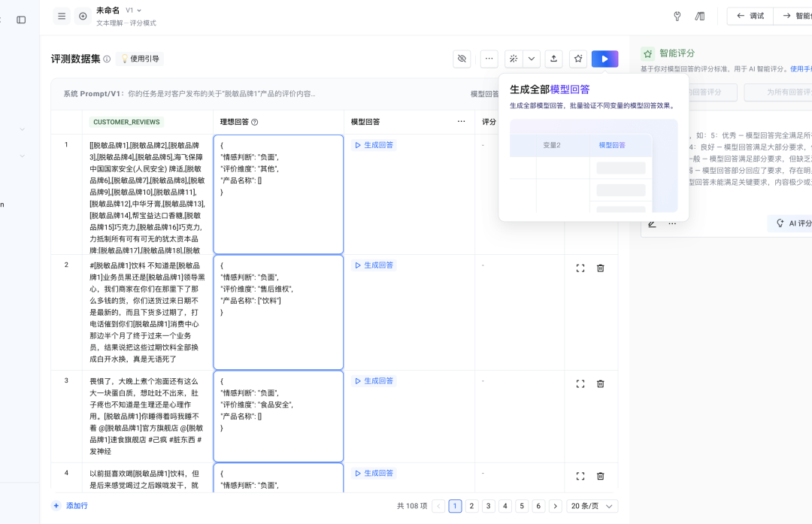Edit ideal answer cell of row 1
The image size is (812, 524).
[279, 194]
